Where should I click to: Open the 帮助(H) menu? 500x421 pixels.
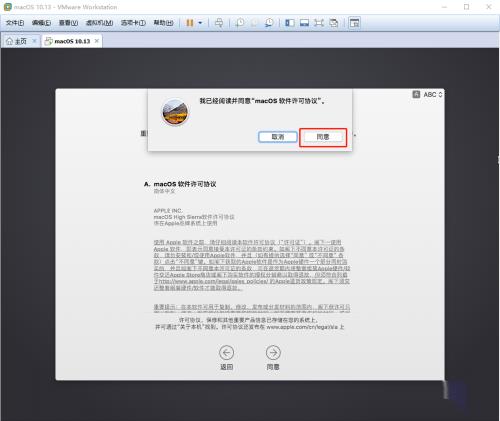163,23
